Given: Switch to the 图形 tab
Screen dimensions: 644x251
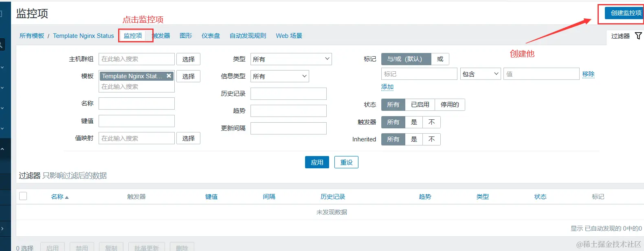Looking at the screenshot, I should click(x=186, y=36).
